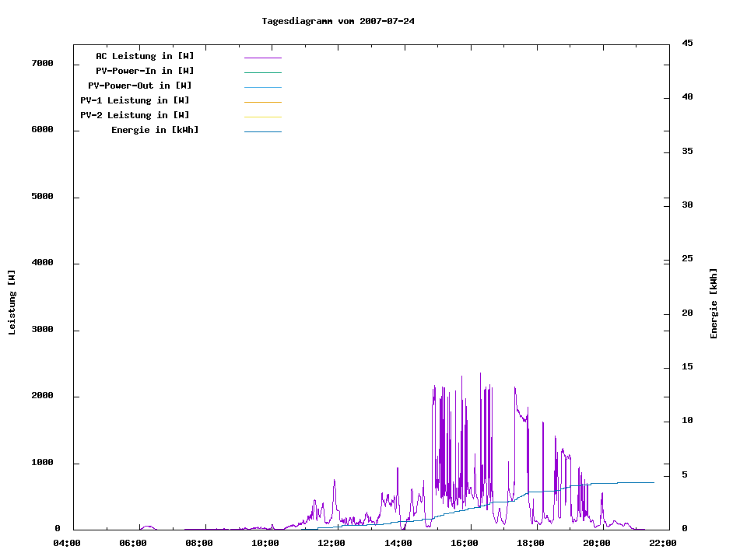Select the 2000 tick label on the left axis
Image resolution: width=747 pixels, height=560 pixels.
click(x=42, y=397)
